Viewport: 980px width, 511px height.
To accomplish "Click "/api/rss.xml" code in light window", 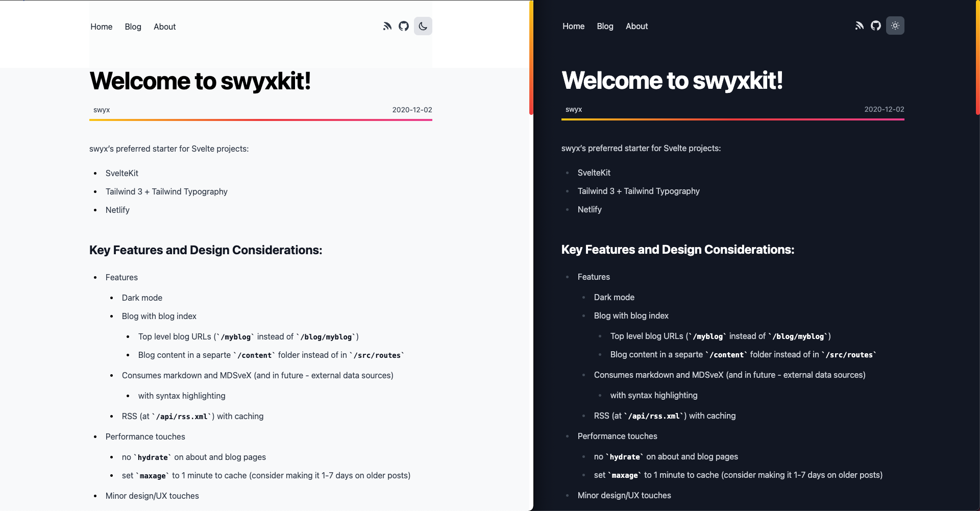I will tap(182, 417).
